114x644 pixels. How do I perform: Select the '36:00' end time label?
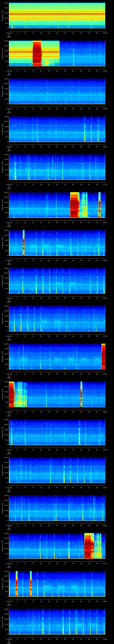105,525
